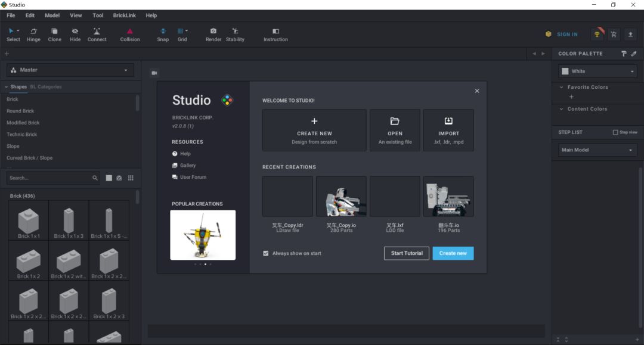Screen dimensions: 644x345
Task: Add a favorite color with plus
Action: [571, 97]
